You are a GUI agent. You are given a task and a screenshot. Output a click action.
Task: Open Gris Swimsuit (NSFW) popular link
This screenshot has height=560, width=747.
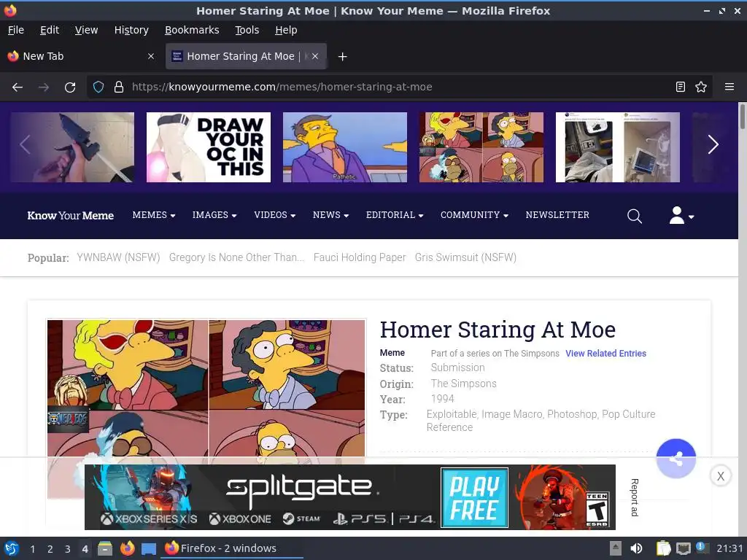pyautogui.click(x=465, y=257)
